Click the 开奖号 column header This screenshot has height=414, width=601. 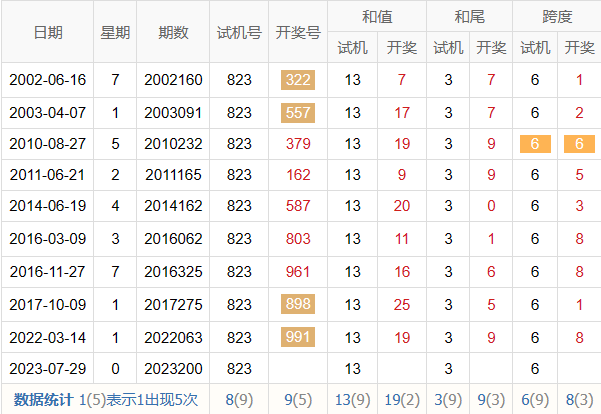[x=298, y=32]
